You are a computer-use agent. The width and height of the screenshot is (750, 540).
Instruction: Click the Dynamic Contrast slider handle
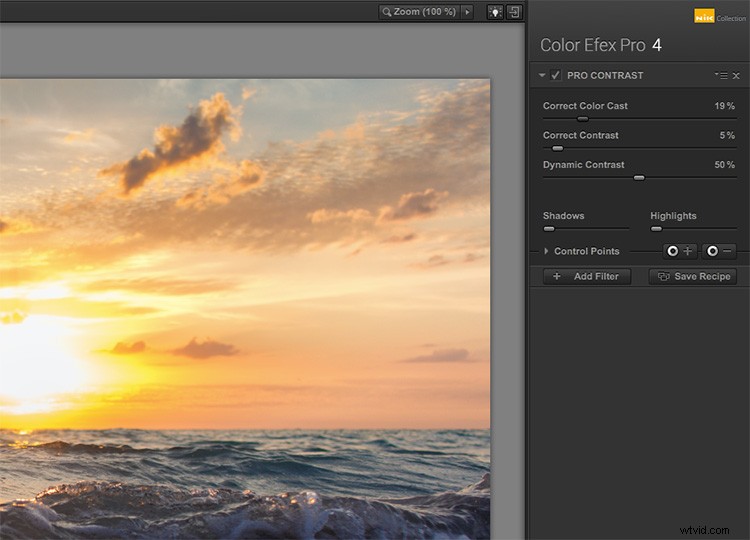click(x=639, y=177)
